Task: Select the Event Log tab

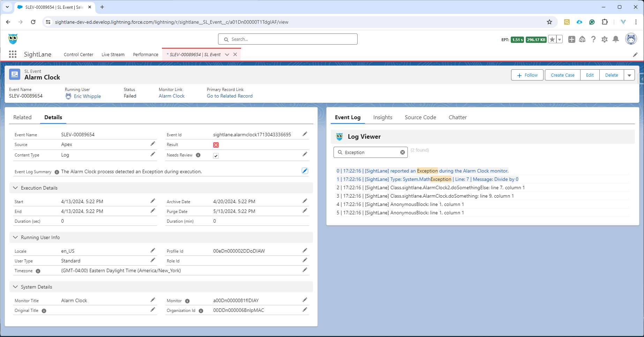Action: (348, 117)
